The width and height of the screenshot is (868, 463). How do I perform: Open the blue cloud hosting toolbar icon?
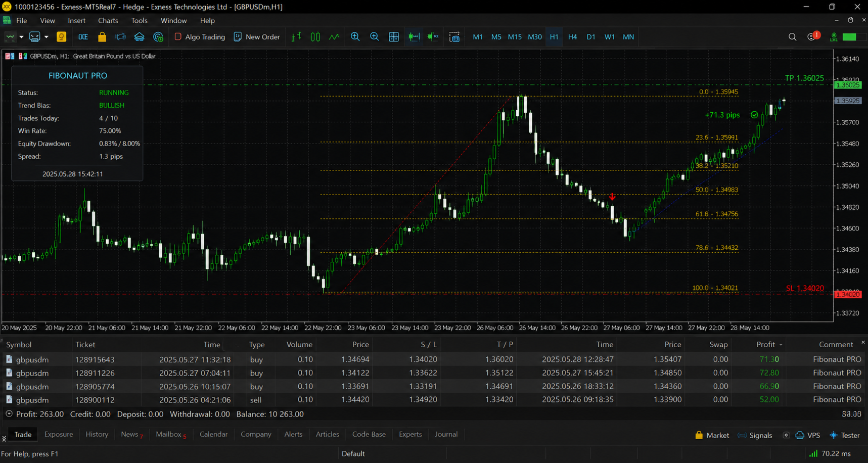click(x=139, y=37)
